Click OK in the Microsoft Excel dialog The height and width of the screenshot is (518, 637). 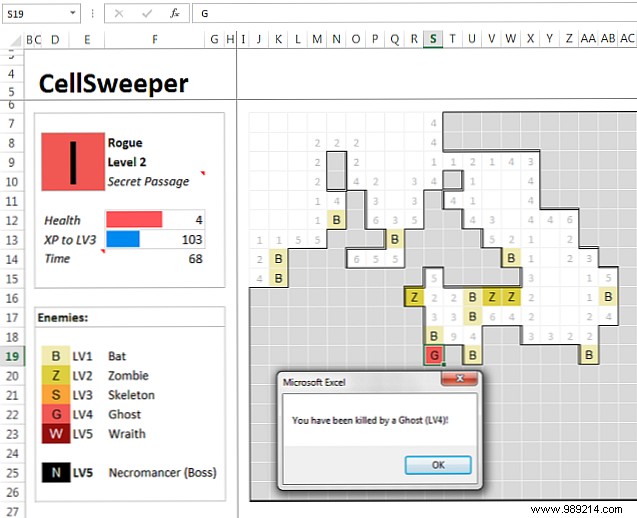pos(438,465)
